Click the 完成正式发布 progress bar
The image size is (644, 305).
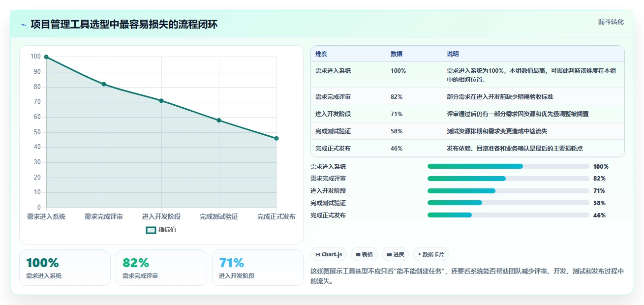pos(508,215)
